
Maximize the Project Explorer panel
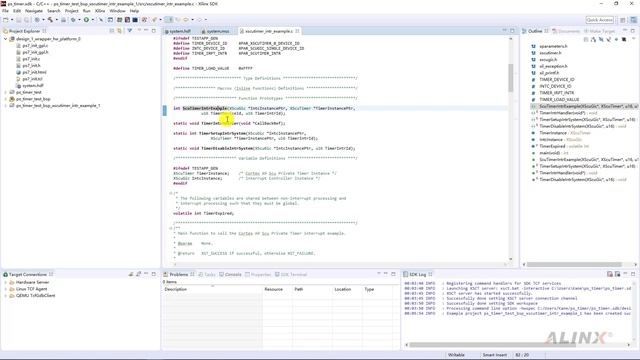coord(154,31)
